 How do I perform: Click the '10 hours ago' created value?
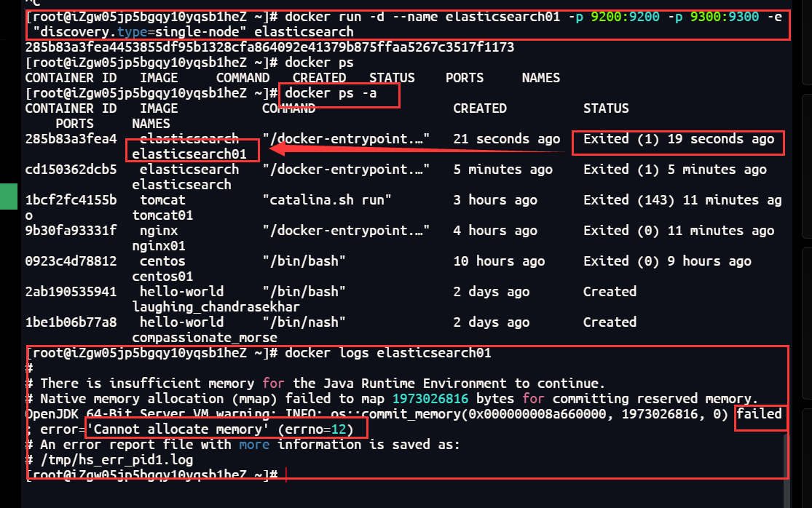pyautogui.click(x=499, y=261)
